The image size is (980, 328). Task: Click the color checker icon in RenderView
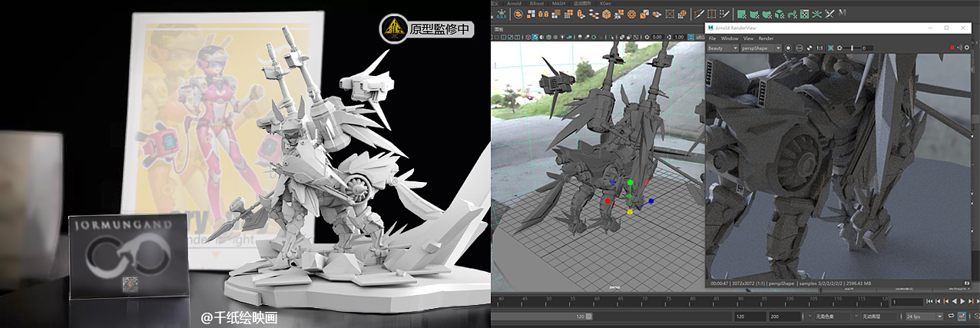coord(809,48)
